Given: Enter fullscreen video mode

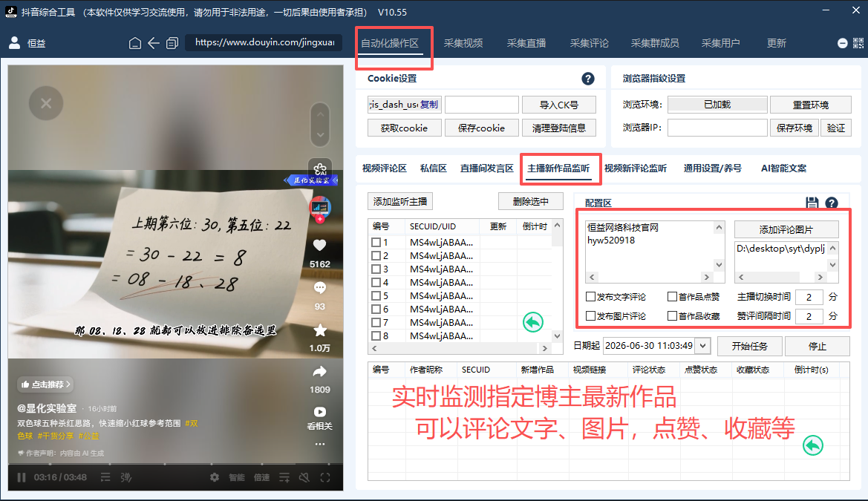Looking at the screenshot, I should (x=325, y=477).
